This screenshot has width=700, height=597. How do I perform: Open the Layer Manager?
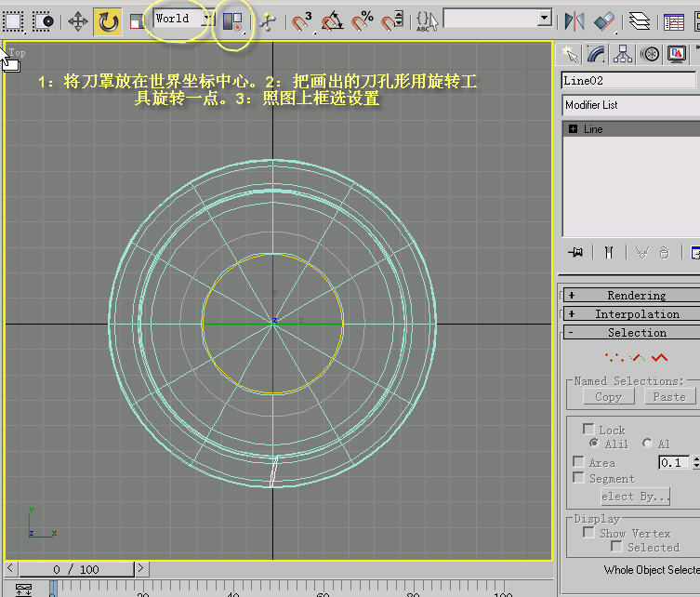640,21
